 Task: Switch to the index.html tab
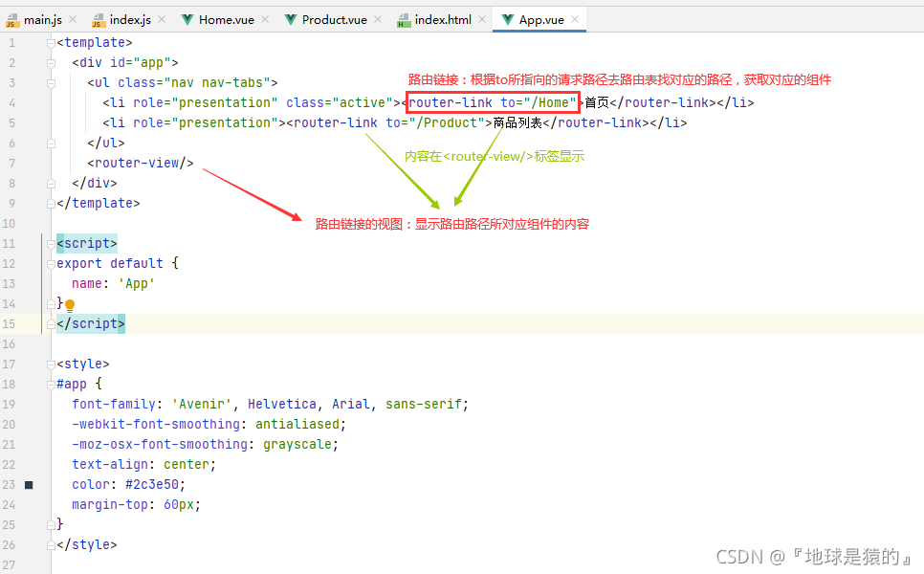[x=442, y=19]
